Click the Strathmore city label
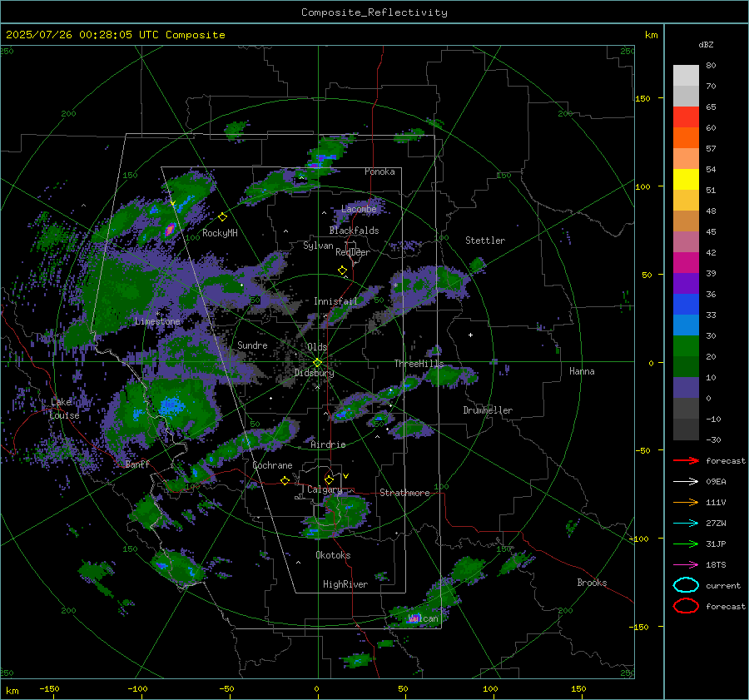This screenshot has height=700, width=749. coord(404,493)
